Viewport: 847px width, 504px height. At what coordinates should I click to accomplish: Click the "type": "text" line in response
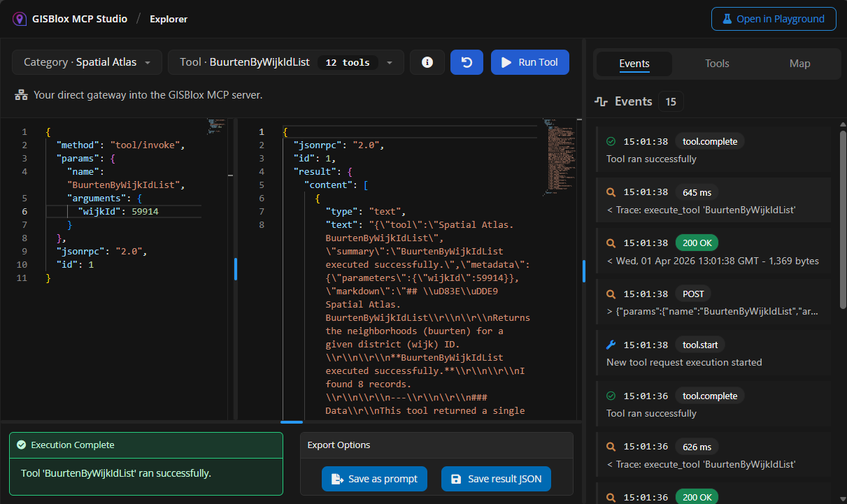coord(366,211)
